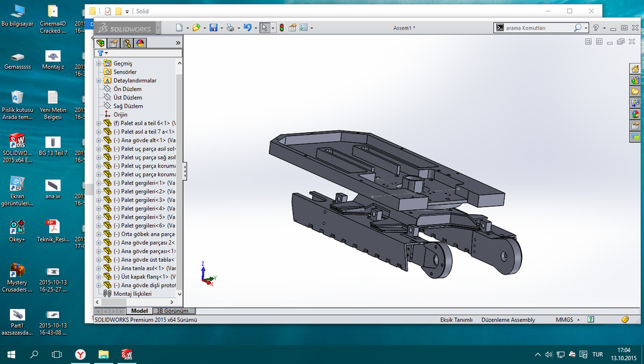
Task: Open the Design Library in task pane
Action: [635, 80]
